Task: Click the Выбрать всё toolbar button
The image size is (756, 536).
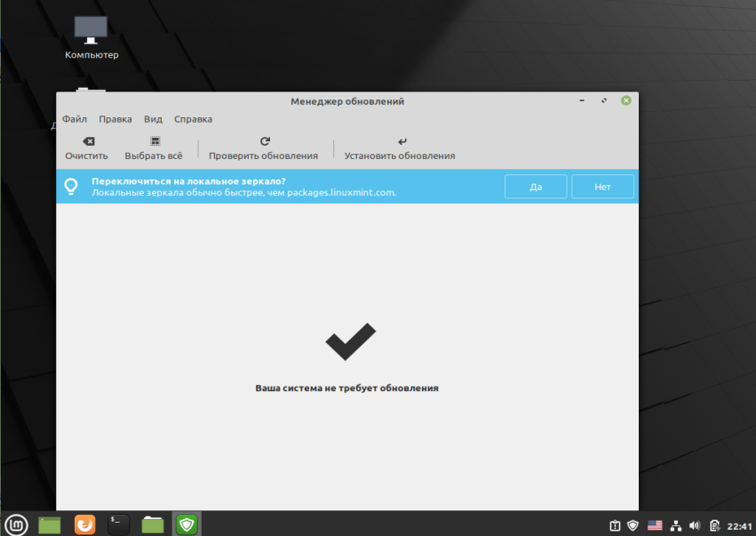Action: (154, 148)
